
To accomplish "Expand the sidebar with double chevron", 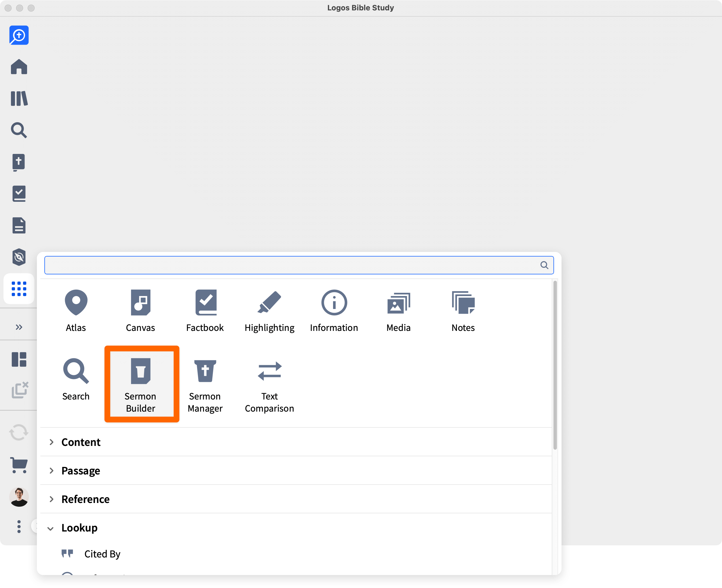I will point(19,327).
